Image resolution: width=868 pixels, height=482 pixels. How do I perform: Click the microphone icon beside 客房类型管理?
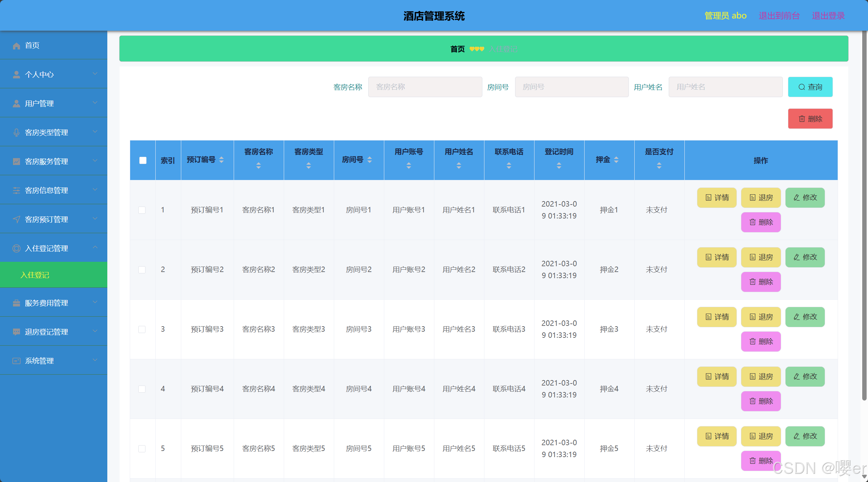point(16,132)
